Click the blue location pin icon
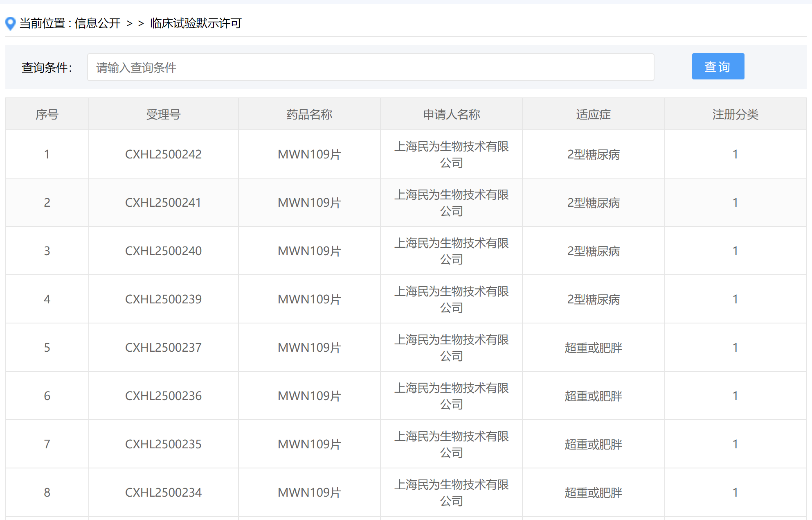This screenshot has width=812, height=520. 11,23
